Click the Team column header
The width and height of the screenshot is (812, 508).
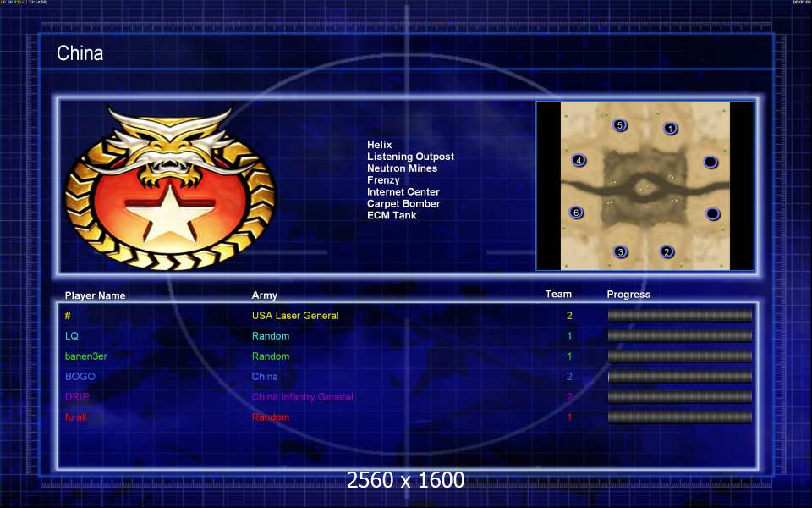coord(558,294)
